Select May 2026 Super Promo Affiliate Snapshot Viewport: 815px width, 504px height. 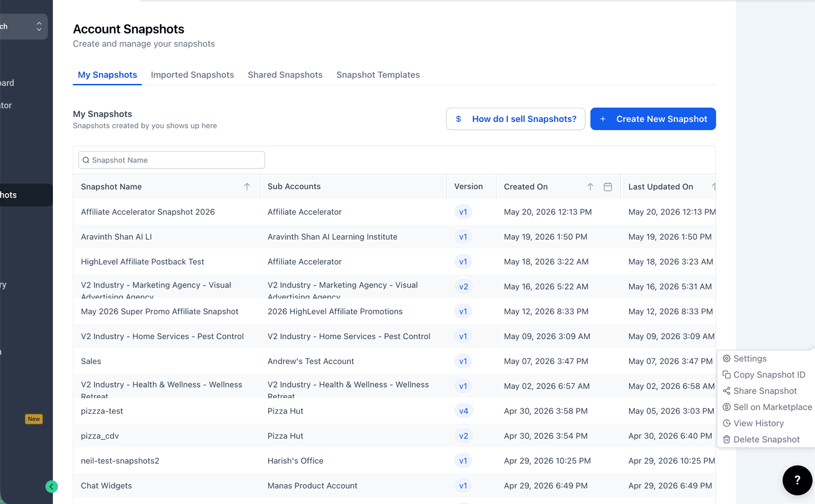pos(160,311)
